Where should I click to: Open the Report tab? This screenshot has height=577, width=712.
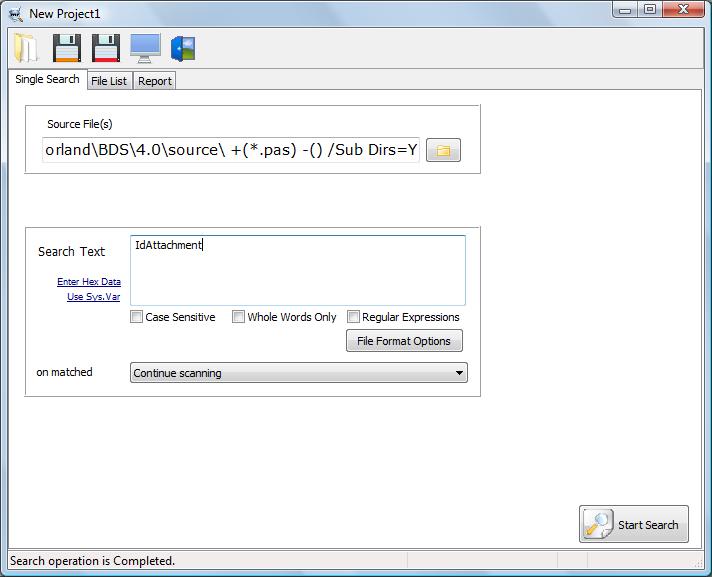pyautogui.click(x=155, y=81)
